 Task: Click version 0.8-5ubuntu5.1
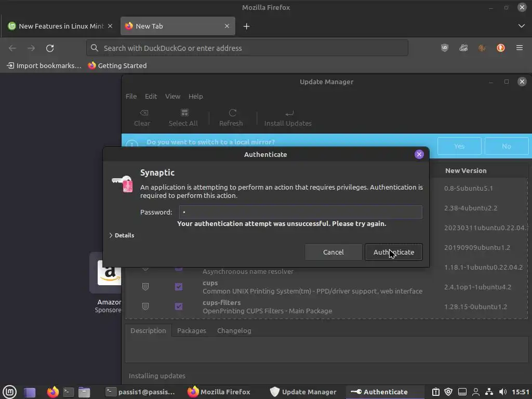469,188
